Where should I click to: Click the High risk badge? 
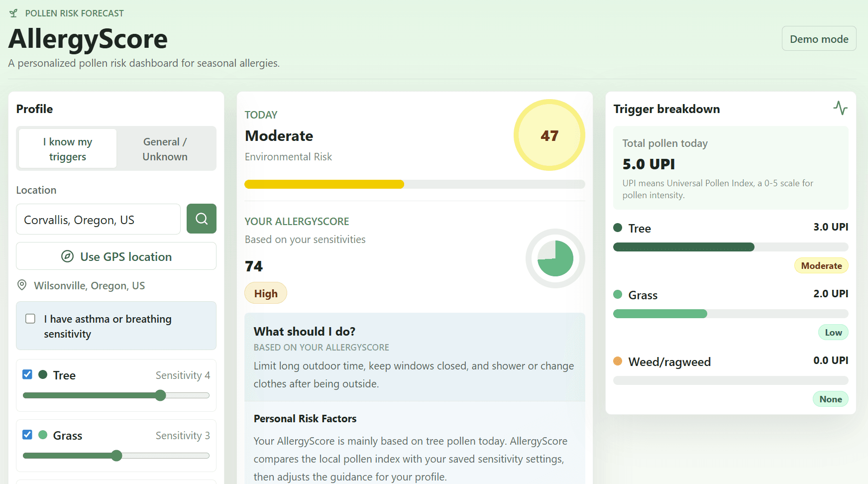266,293
